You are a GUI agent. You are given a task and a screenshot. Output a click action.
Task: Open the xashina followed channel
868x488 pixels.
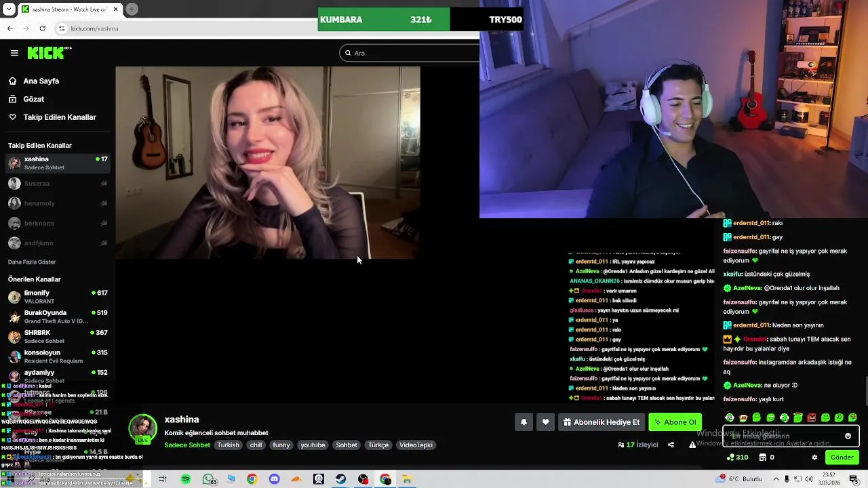(58, 163)
